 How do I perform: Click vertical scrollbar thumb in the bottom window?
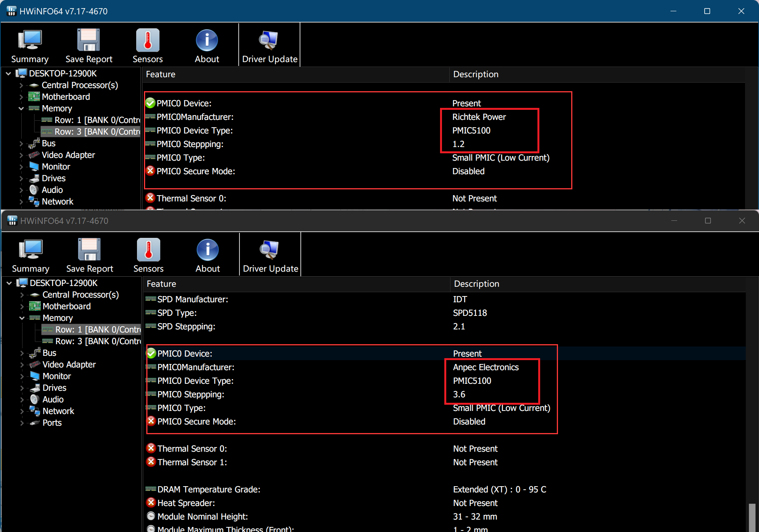[752, 518]
